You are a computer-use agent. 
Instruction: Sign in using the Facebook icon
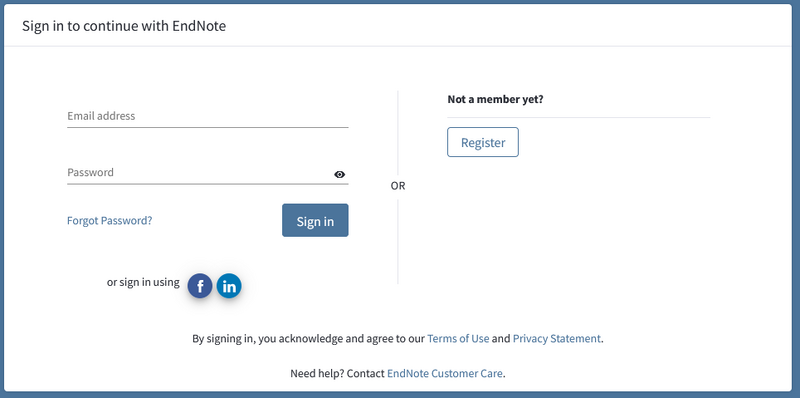(x=199, y=286)
